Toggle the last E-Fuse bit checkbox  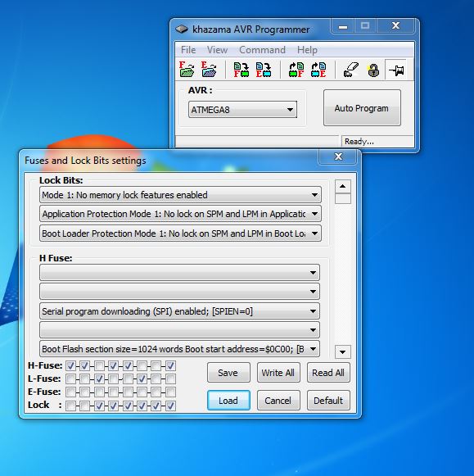(x=170, y=392)
